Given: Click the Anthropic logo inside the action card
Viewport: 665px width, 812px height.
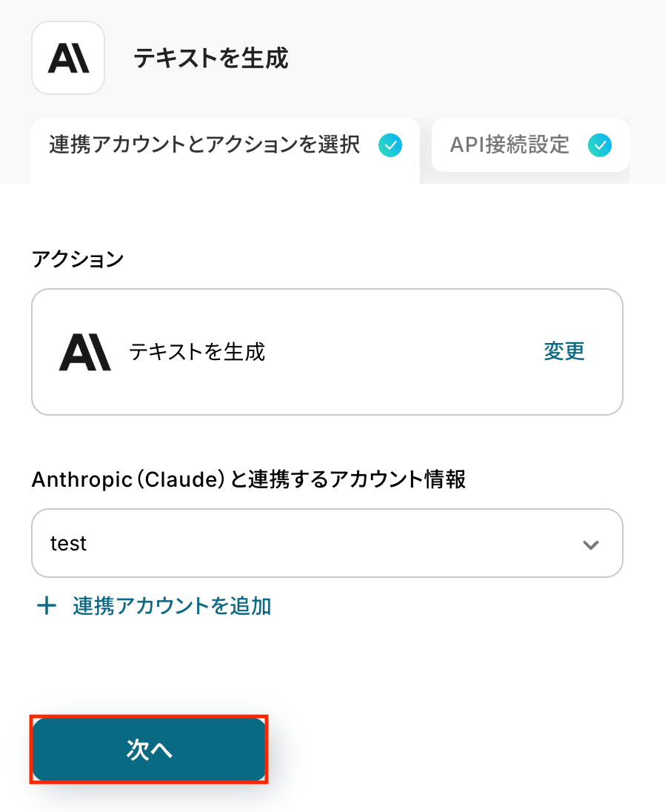Looking at the screenshot, I should point(85,352).
